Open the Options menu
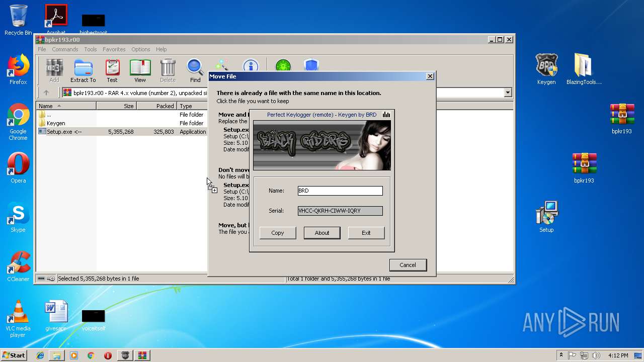Screen dimensions: 644x362 [x=141, y=49]
